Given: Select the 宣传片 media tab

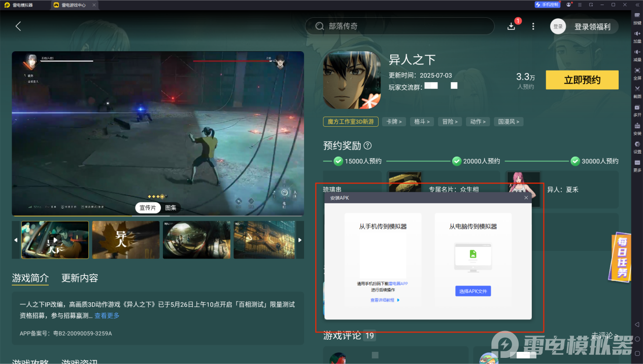Looking at the screenshot, I should click(x=148, y=207).
